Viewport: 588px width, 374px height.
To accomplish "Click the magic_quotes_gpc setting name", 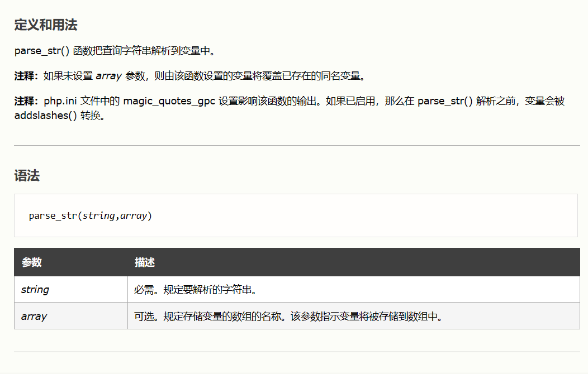I will pos(169,102).
